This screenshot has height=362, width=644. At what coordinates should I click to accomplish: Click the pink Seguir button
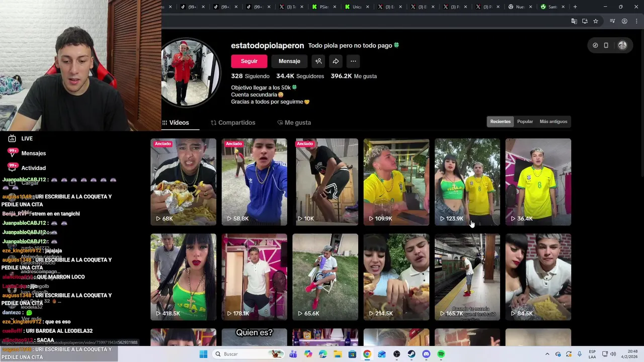pos(249,61)
